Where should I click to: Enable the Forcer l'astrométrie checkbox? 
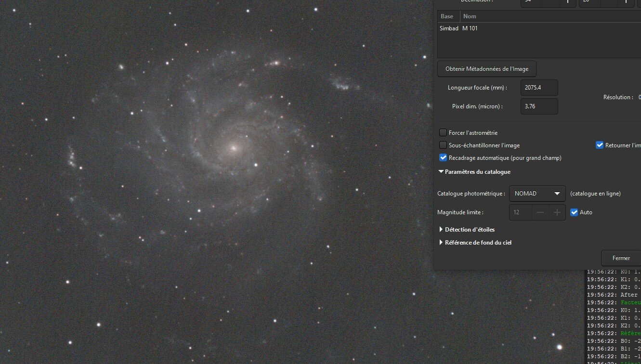tap(443, 132)
